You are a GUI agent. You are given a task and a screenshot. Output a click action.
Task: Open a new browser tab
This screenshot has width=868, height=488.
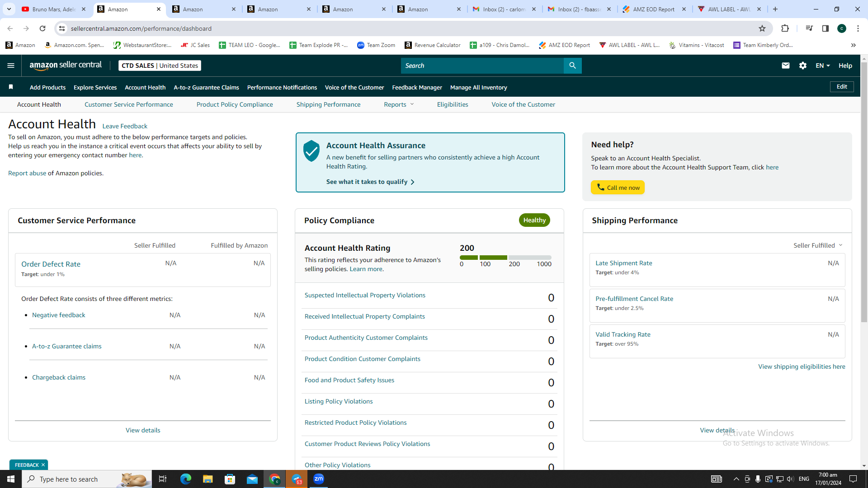point(775,9)
